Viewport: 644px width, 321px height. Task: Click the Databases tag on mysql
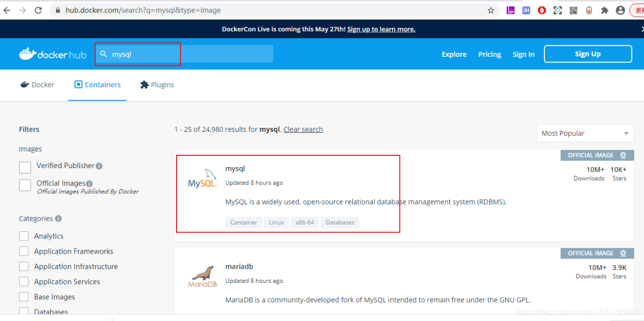click(x=340, y=222)
